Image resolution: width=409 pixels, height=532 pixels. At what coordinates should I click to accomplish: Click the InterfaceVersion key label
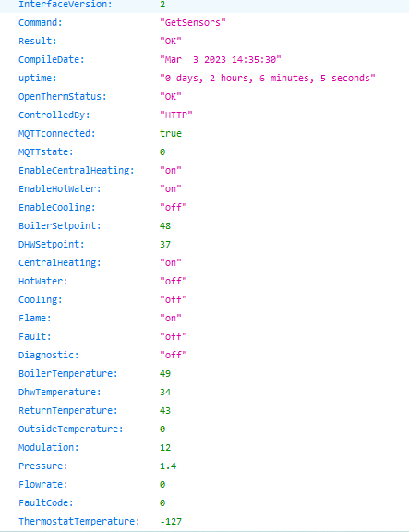tap(66, 5)
